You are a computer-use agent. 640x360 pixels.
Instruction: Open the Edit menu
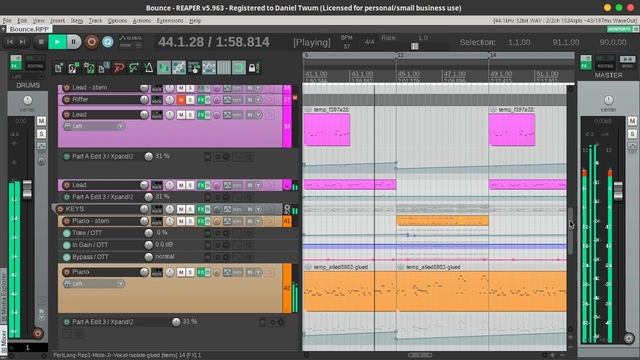[x=22, y=20]
